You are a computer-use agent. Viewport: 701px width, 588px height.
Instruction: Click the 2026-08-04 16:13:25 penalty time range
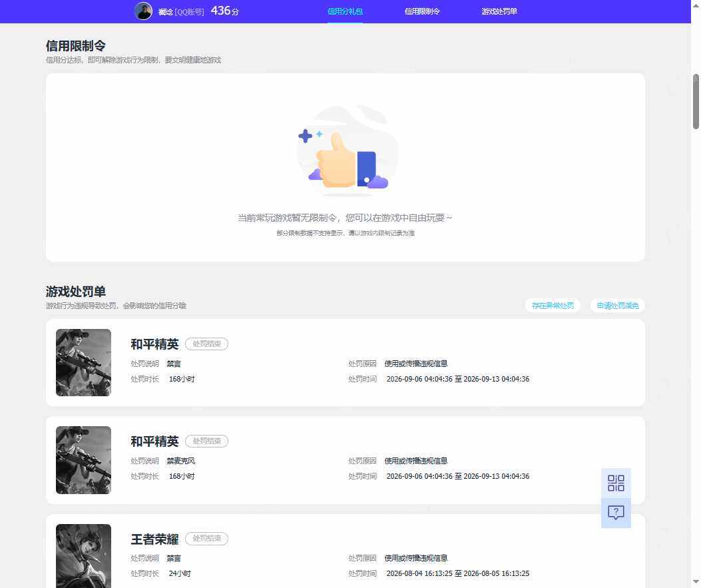(x=458, y=574)
